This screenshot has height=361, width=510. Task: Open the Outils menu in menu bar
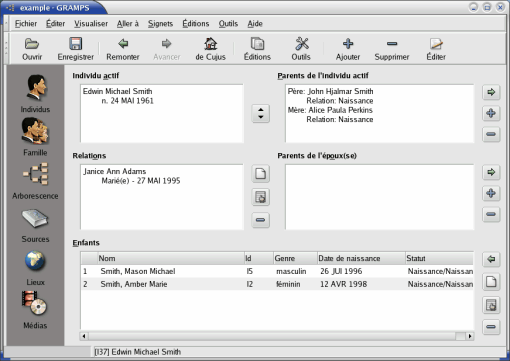pos(228,24)
